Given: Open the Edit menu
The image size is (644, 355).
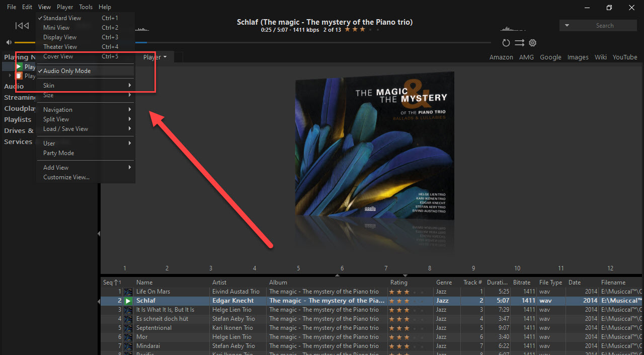Looking at the screenshot, I should pyautogui.click(x=27, y=7).
